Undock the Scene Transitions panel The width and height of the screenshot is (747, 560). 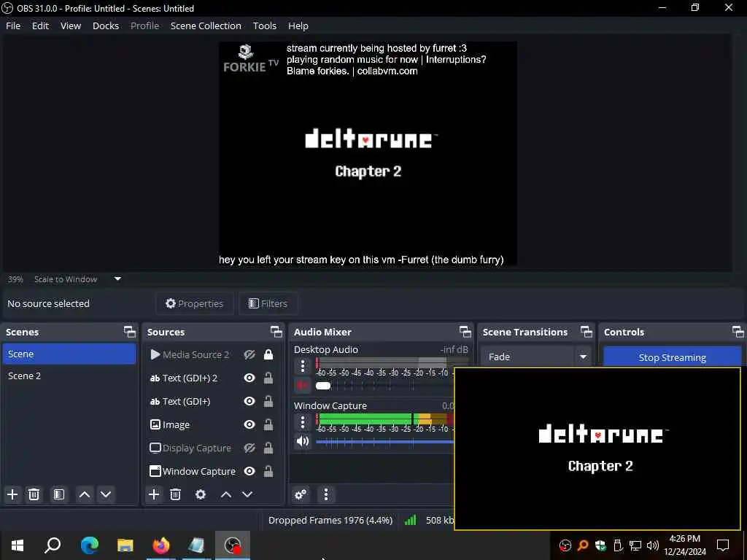pos(587,332)
